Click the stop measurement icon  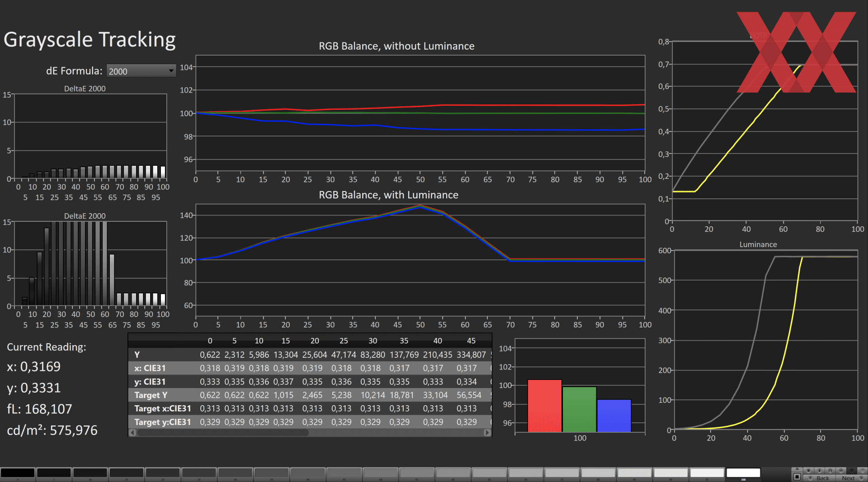click(809, 471)
